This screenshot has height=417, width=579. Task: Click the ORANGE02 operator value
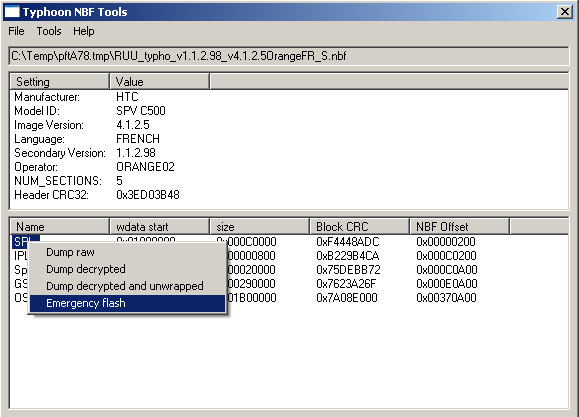pos(145,167)
